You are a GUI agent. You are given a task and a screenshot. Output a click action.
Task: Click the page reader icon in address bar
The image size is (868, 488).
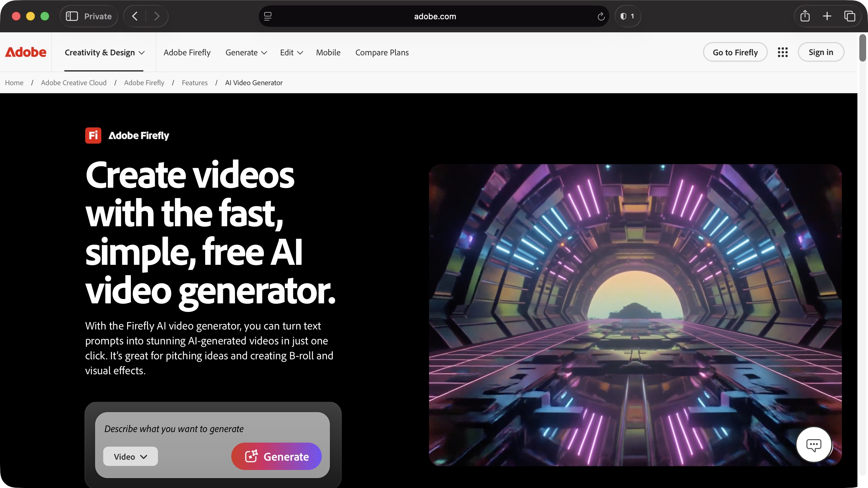click(x=268, y=16)
